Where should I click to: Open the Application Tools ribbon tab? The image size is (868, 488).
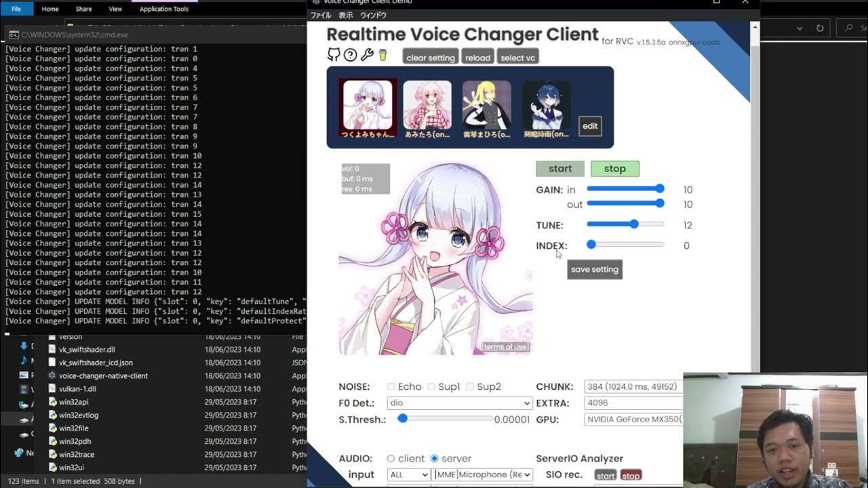pos(164,9)
